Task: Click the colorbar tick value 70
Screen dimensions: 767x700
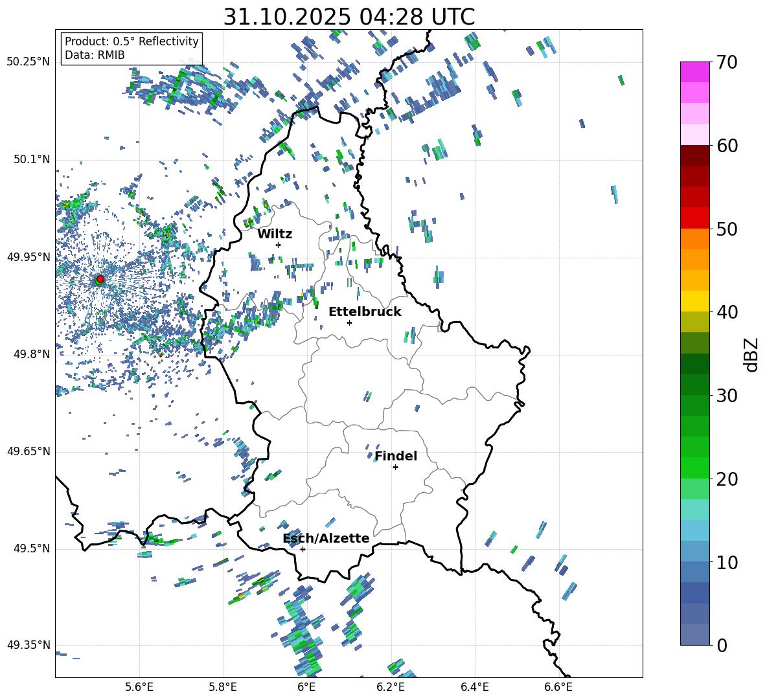Action: [x=727, y=62]
